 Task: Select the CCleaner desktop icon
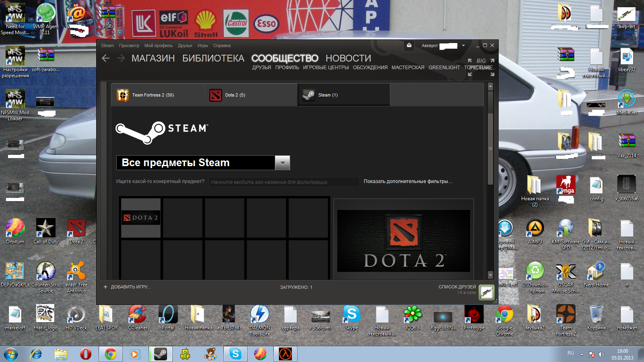pyautogui.click(x=138, y=317)
